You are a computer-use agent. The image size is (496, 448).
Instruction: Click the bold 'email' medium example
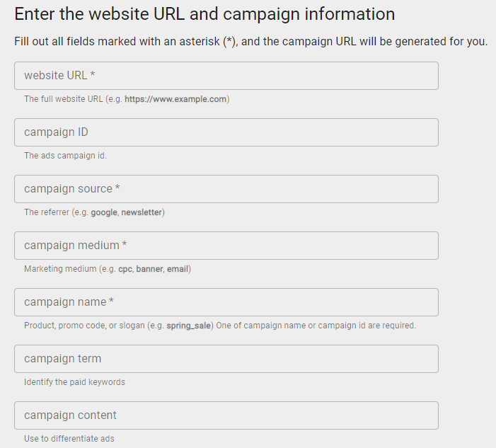(x=178, y=269)
